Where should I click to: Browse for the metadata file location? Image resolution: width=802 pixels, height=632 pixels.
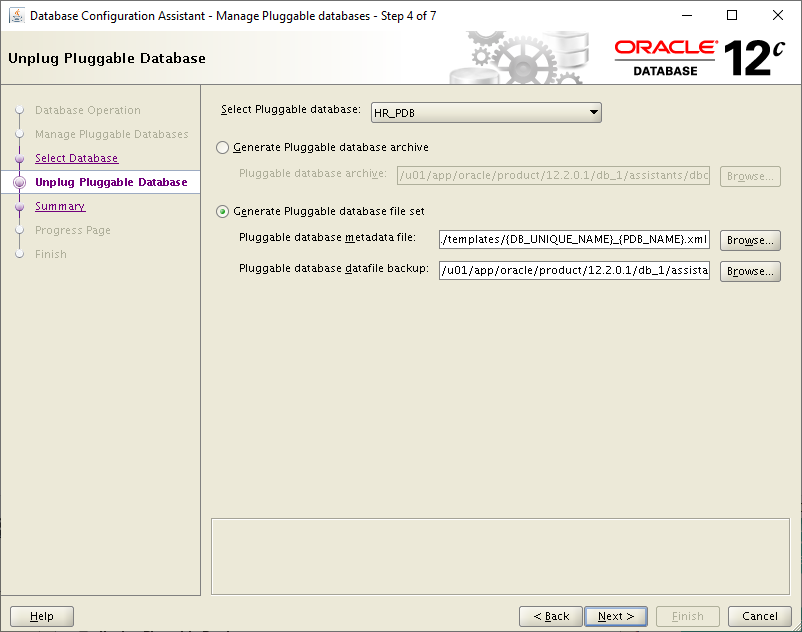coord(750,240)
